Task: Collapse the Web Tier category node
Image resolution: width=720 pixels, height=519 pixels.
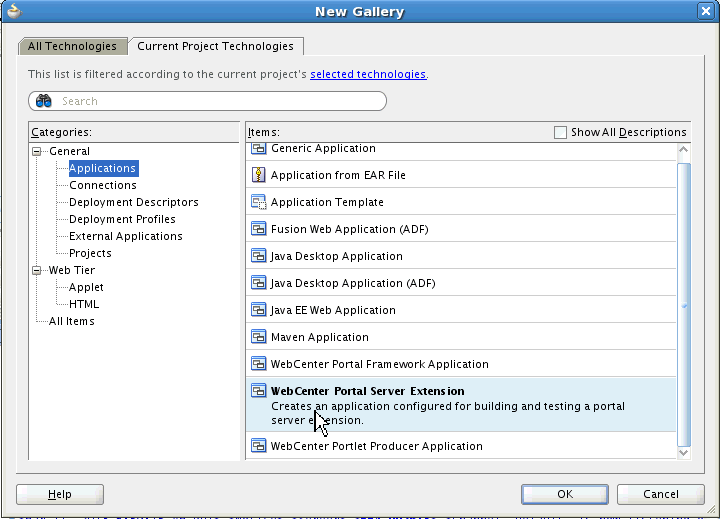Action: point(37,270)
